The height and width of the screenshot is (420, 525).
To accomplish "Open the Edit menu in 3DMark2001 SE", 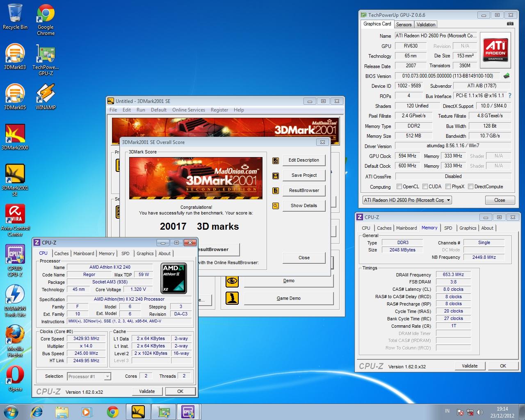I will (x=127, y=110).
